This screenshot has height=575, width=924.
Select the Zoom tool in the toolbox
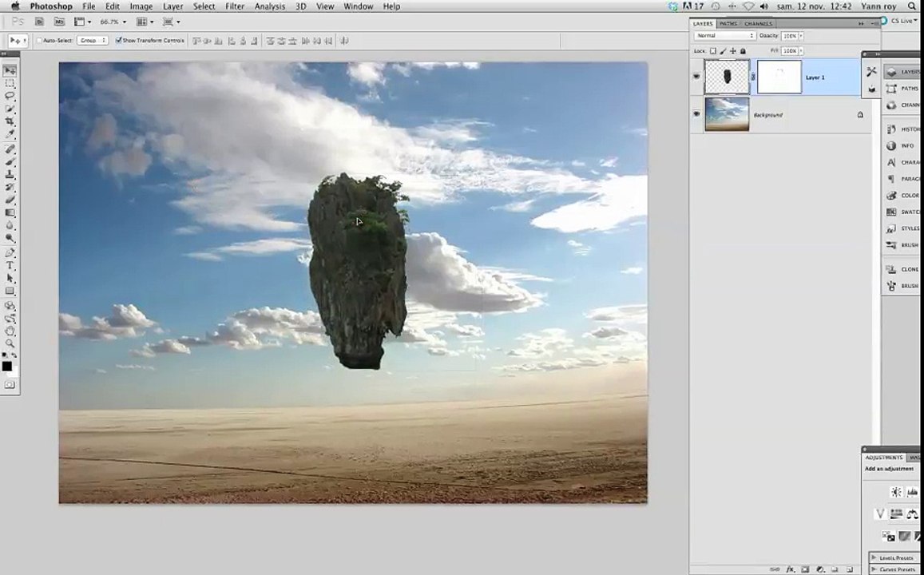(x=10, y=343)
